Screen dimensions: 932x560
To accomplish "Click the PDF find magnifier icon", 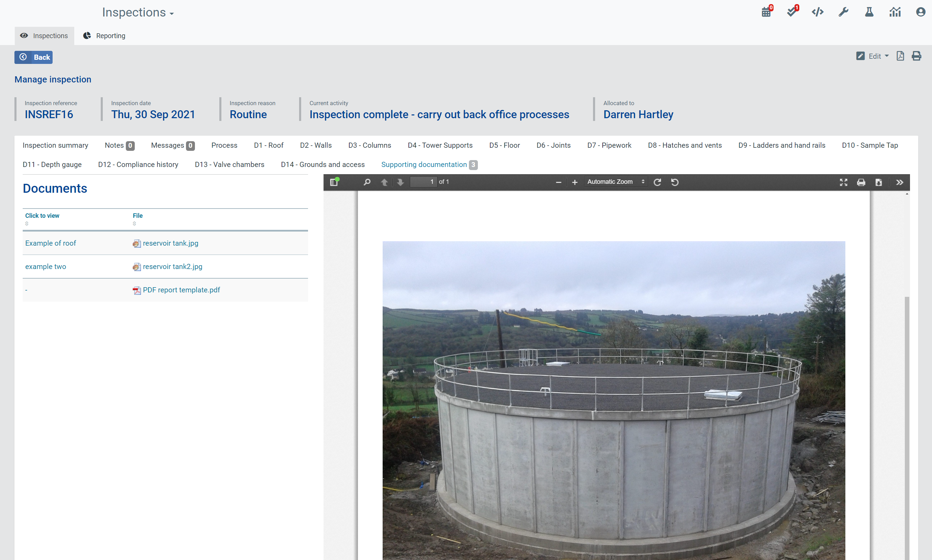I will coord(366,182).
